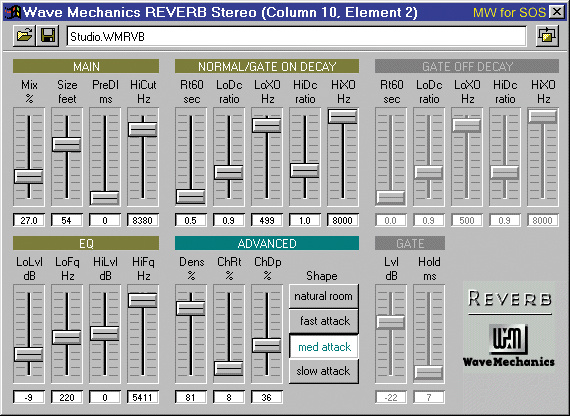The height and width of the screenshot is (416, 570).
Task: Click the window copy icon beside preset field
Action: 547,36
